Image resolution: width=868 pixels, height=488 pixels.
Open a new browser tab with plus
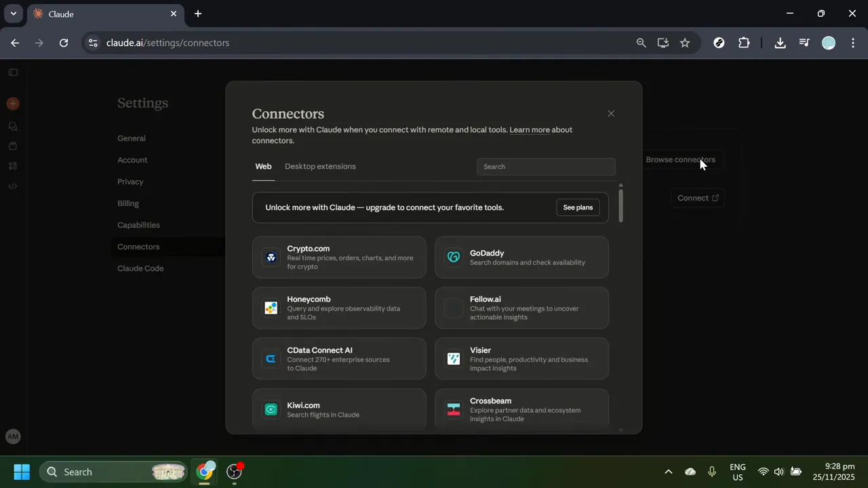[197, 14]
